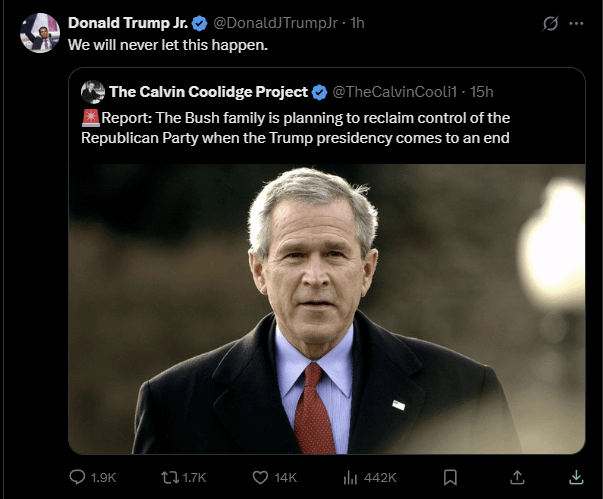Click the reply speech bubble icon
The height and width of the screenshot is (499, 603).
click(x=78, y=478)
